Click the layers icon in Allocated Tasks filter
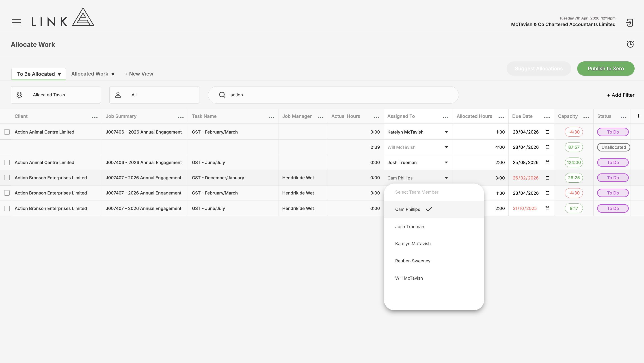Screen dimensions: 644x363 [19, 95]
